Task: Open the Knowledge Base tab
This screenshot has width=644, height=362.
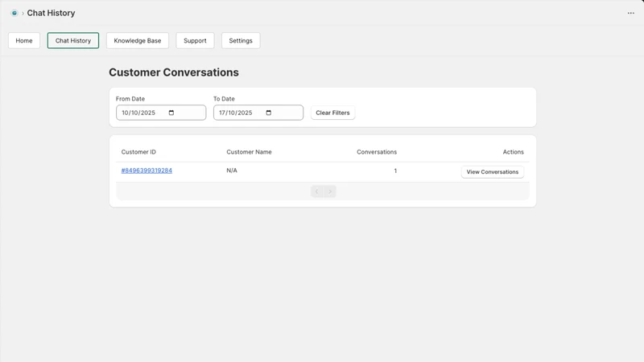Action: [x=138, y=41]
